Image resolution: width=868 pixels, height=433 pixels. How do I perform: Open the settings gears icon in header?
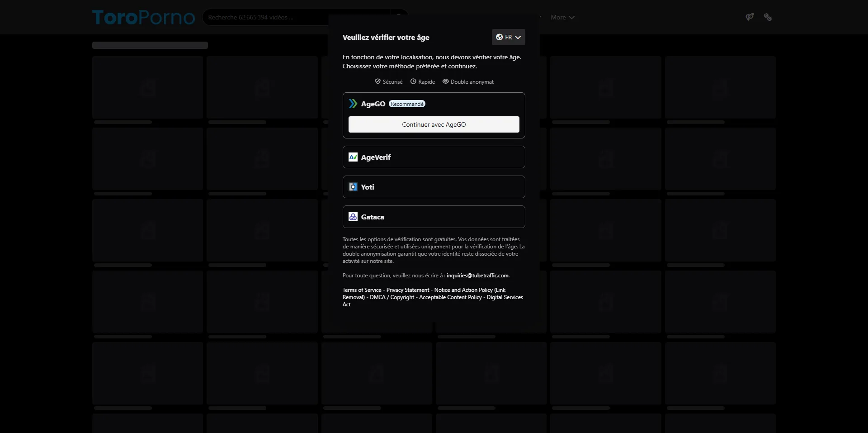tap(768, 17)
